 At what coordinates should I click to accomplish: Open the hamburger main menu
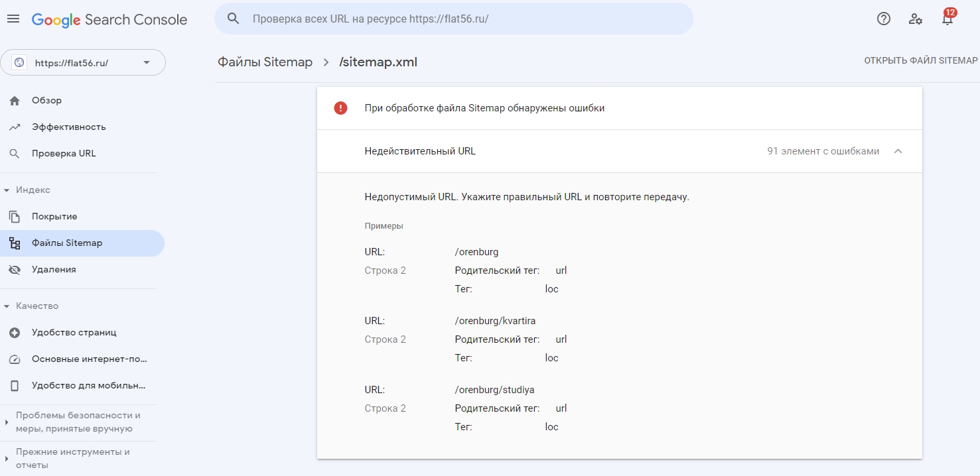tap(13, 19)
